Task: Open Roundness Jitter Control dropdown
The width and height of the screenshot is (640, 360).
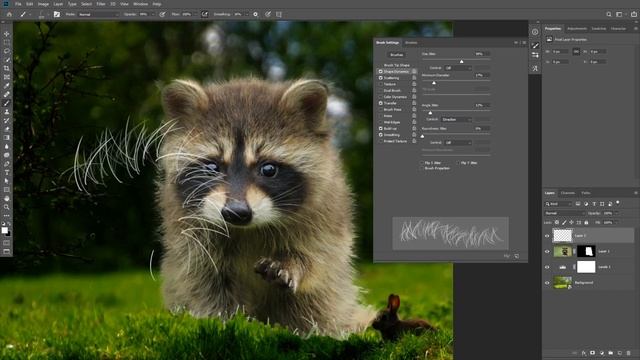Action: point(458,142)
